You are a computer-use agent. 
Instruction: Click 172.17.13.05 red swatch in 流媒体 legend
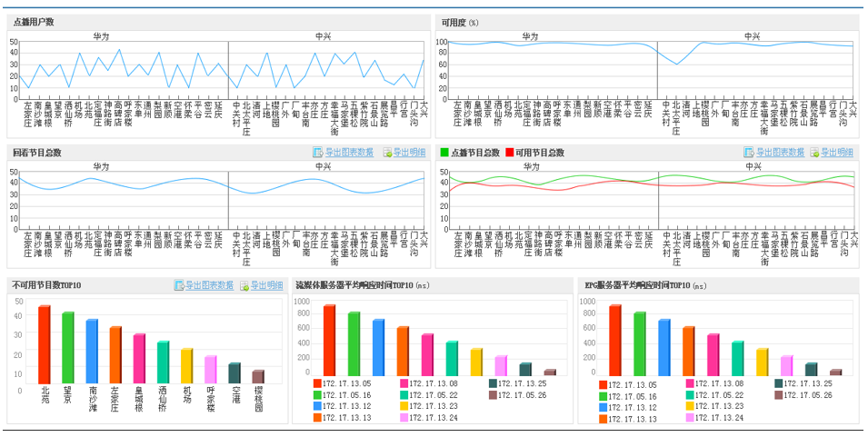point(317,382)
